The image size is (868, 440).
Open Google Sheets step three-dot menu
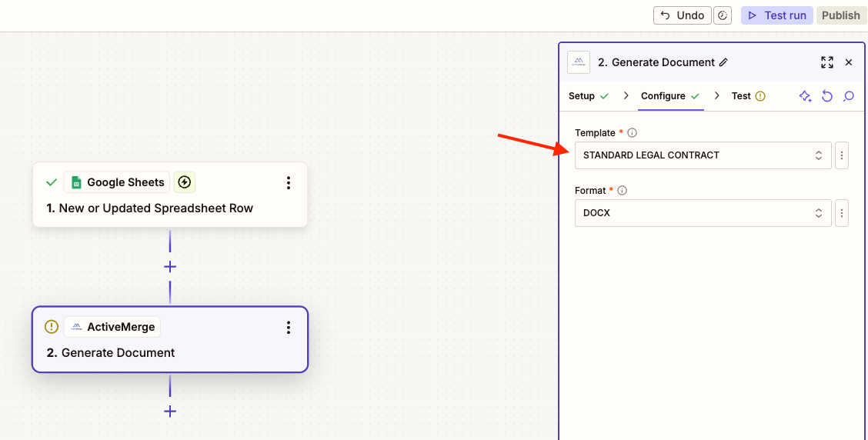click(x=289, y=182)
